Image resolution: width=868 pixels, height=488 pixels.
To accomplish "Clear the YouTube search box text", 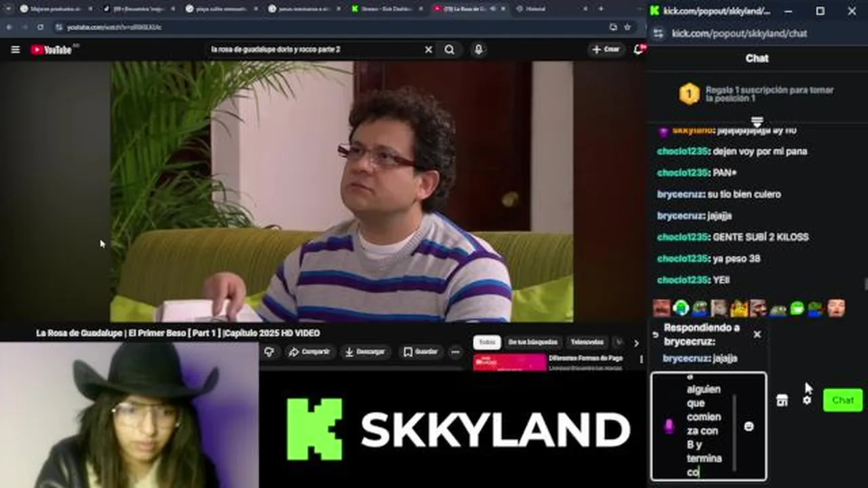I will point(428,49).
